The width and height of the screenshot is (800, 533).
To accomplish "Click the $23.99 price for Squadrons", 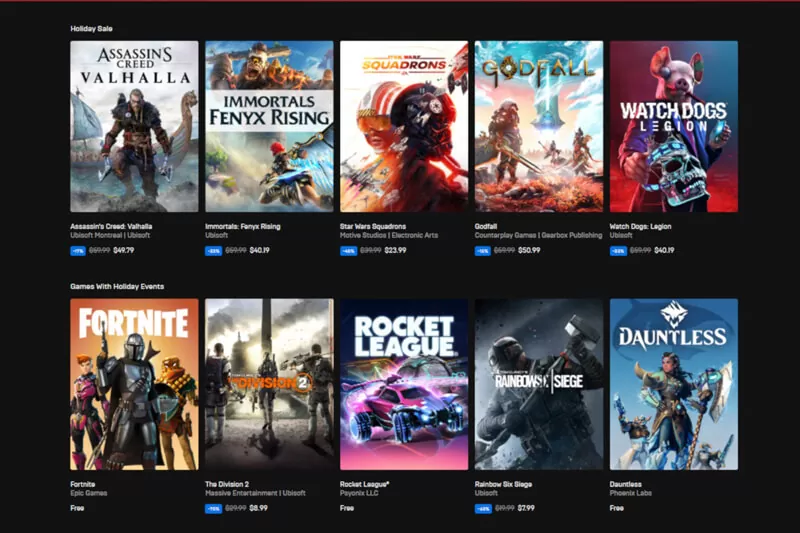I will (x=395, y=250).
